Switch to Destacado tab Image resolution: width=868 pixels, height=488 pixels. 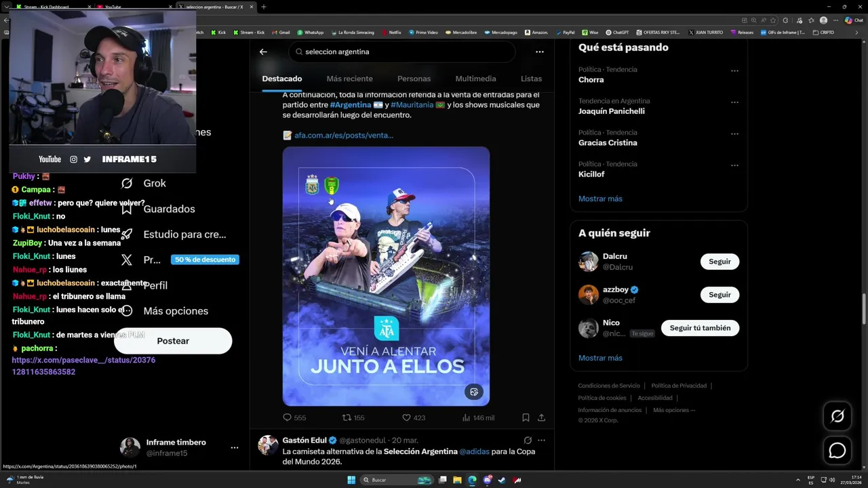(282, 79)
